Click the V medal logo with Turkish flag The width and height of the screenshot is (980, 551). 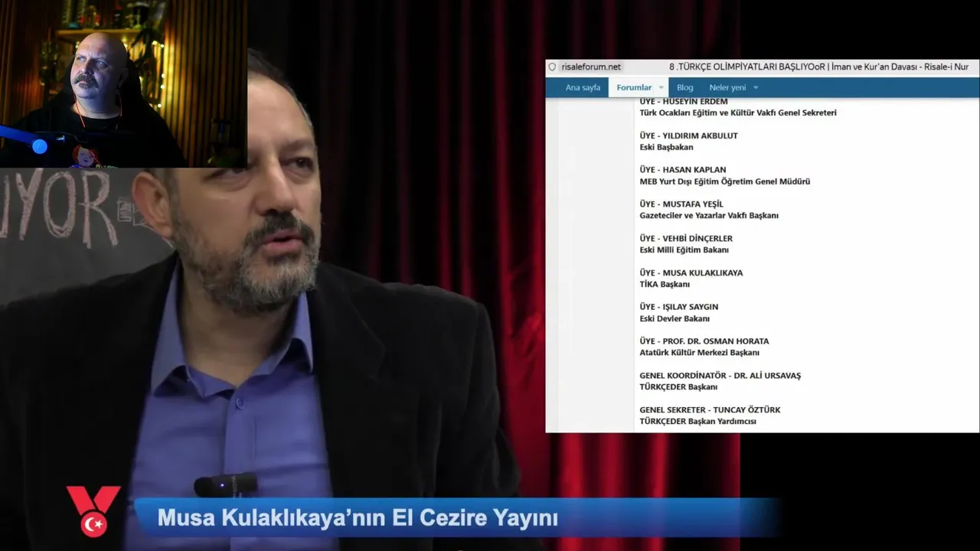point(94,510)
